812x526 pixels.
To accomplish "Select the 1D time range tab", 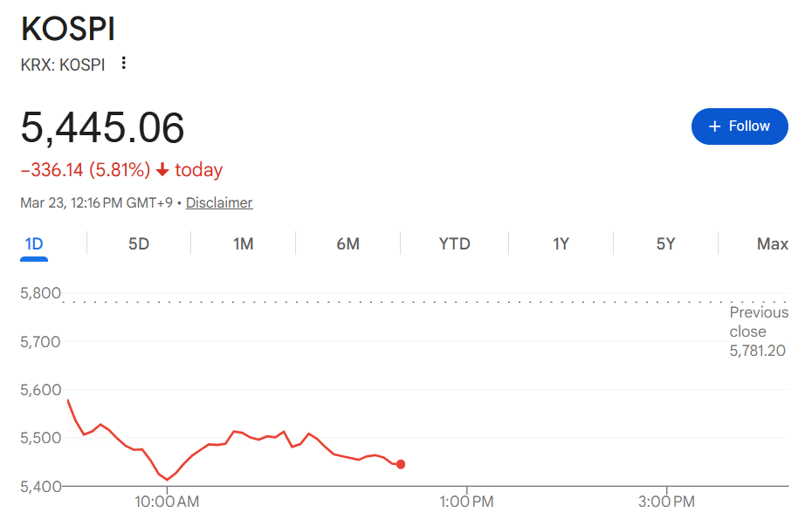I will click(34, 244).
